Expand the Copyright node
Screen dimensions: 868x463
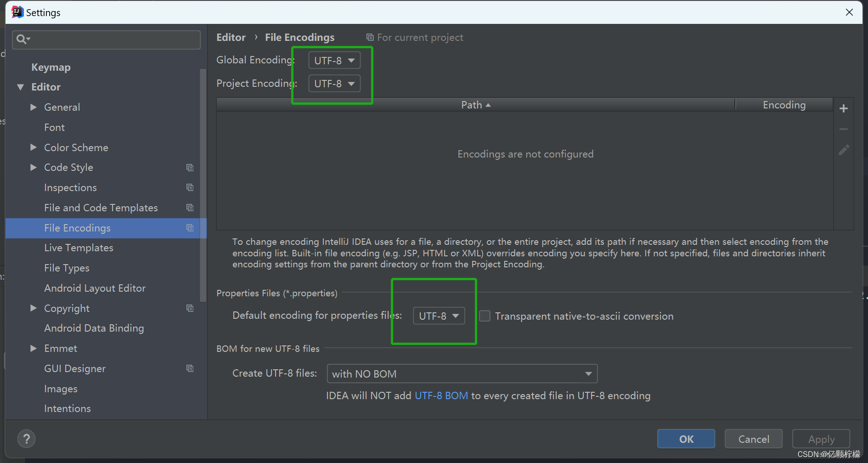point(33,308)
